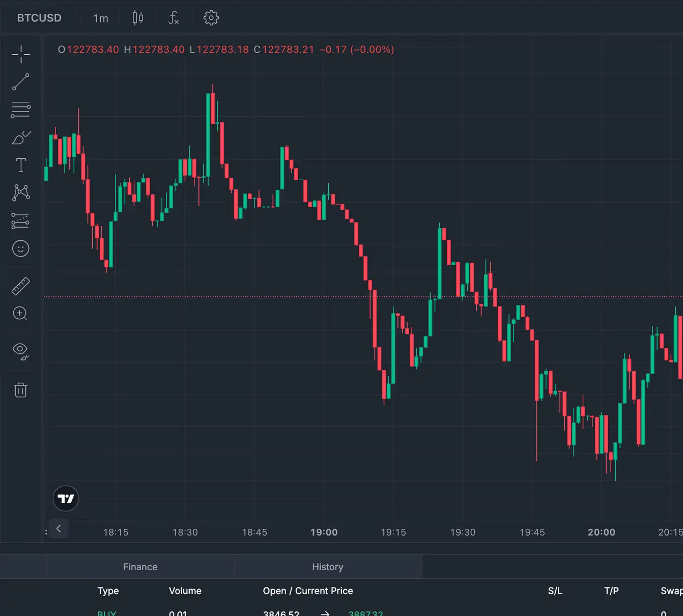This screenshot has height=616, width=683.
Task: Open the candlestick chart type menu
Action: (138, 18)
